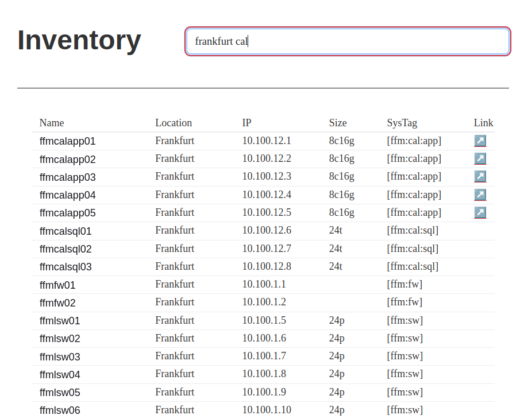Viewport: 532px width, 419px height.
Task: Click the SysTag column header
Action: 402,123
